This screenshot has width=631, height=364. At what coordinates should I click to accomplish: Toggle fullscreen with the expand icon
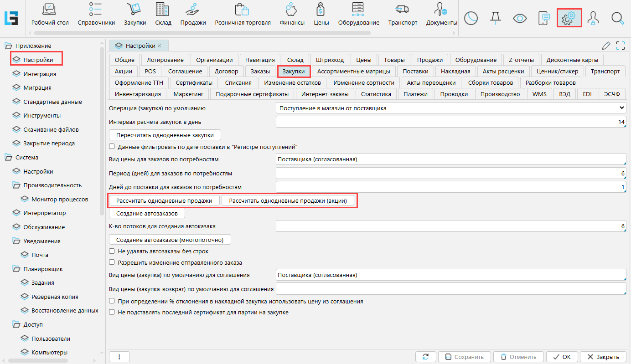click(620, 46)
